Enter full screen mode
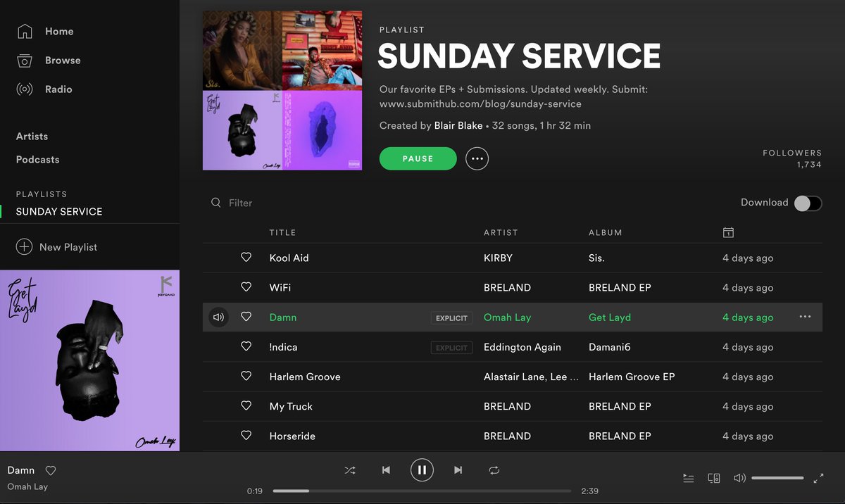This screenshot has height=504, width=845. (x=818, y=478)
